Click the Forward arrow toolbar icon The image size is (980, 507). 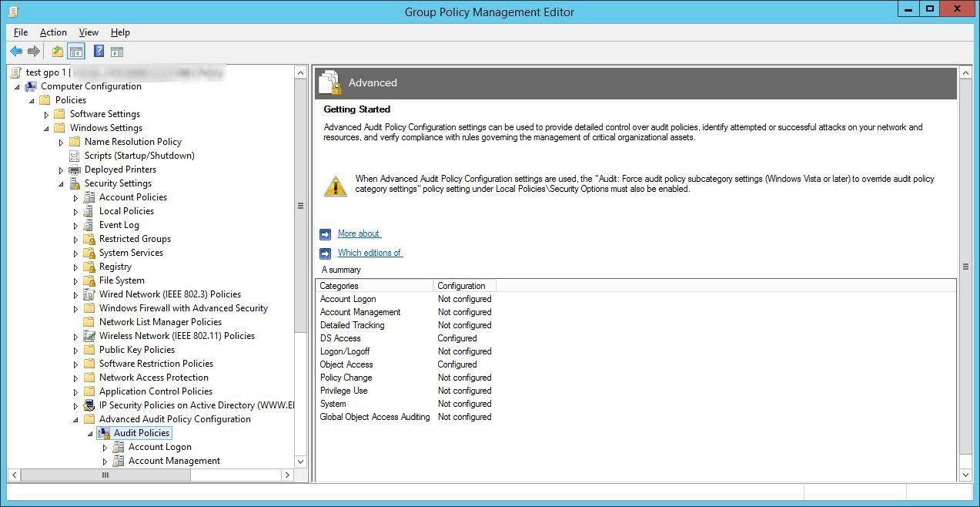click(x=33, y=51)
